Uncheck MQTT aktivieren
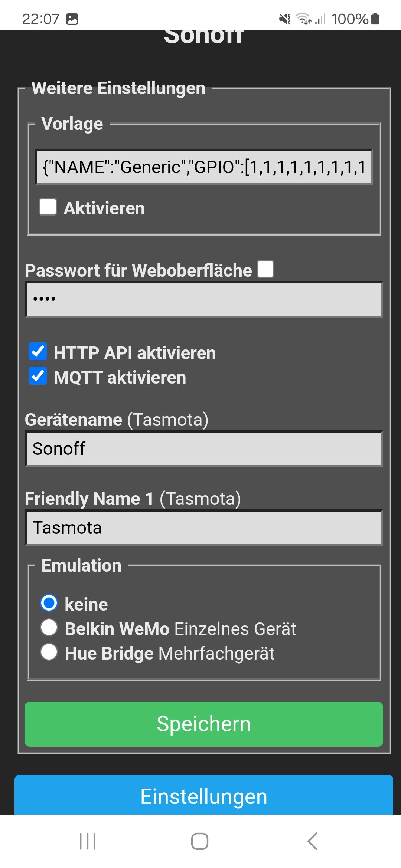Image resolution: width=401 pixels, height=868 pixels. point(38,376)
